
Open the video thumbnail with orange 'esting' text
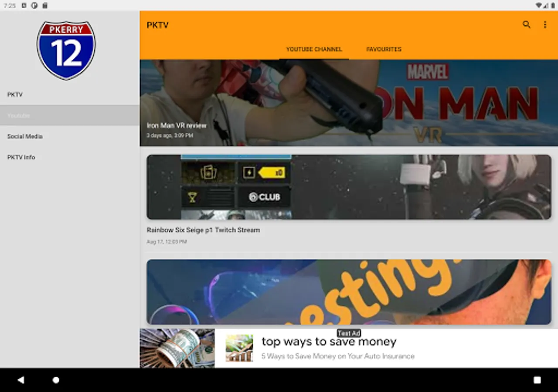coord(349,292)
